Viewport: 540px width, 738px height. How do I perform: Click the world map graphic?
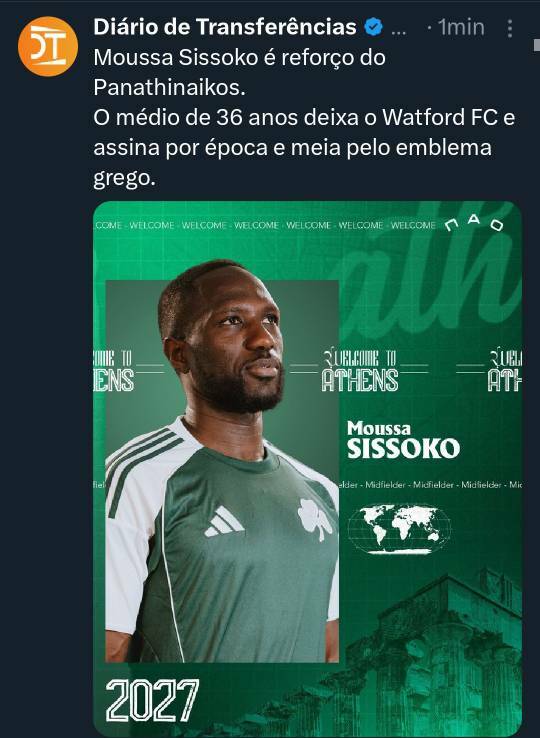(x=399, y=529)
